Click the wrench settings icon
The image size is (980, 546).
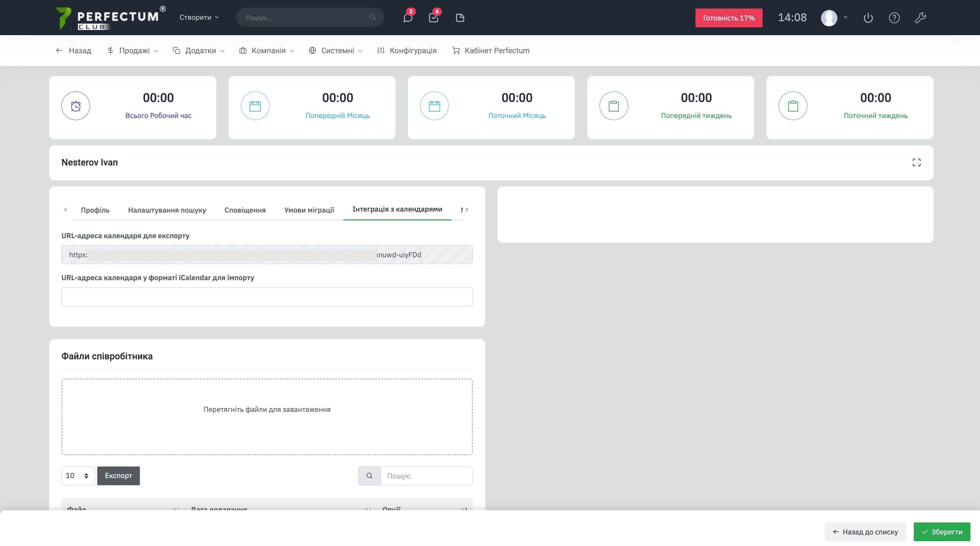[x=920, y=18]
